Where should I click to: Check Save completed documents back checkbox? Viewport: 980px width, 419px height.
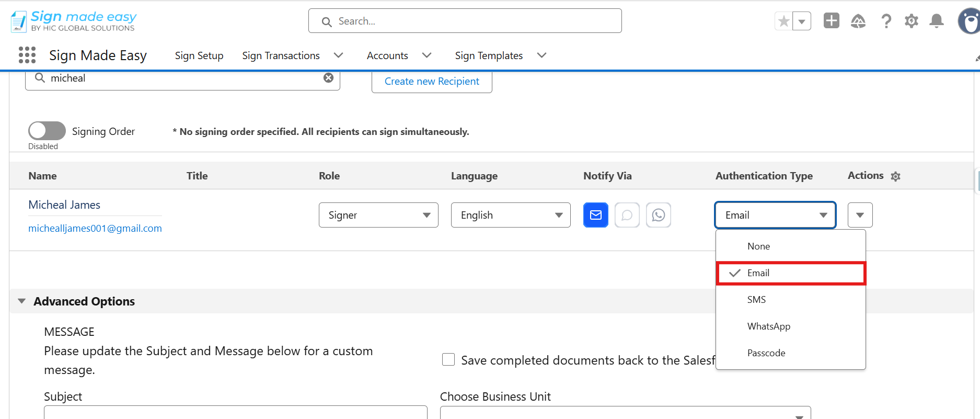click(448, 359)
